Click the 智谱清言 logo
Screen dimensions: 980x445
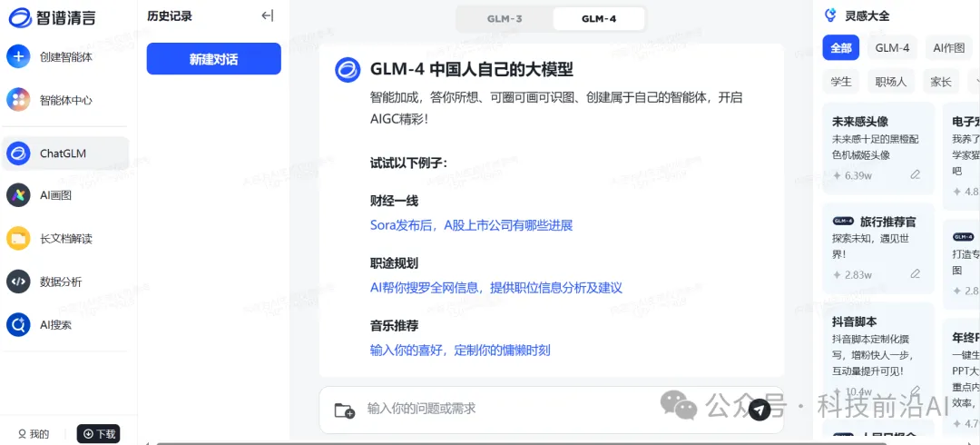pyautogui.click(x=53, y=17)
